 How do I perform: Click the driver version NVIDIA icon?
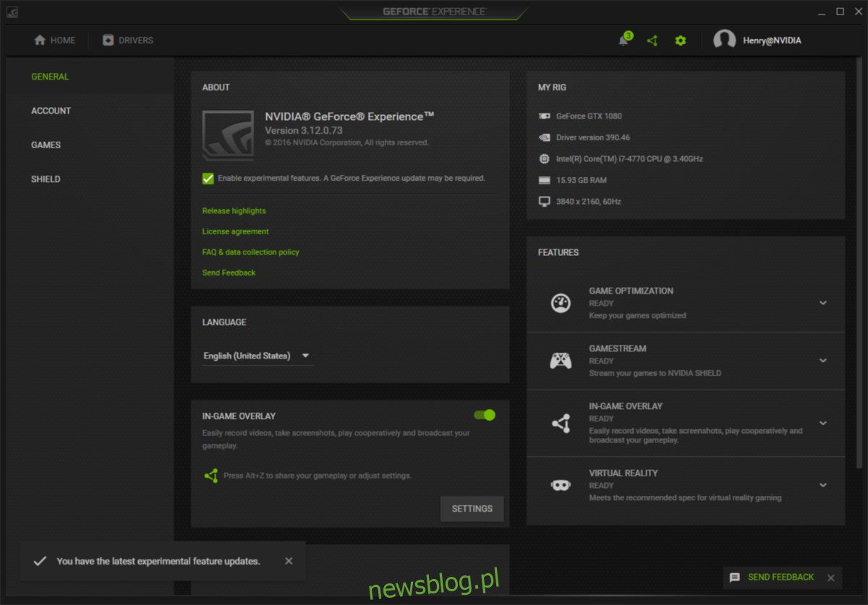(545, 137)
